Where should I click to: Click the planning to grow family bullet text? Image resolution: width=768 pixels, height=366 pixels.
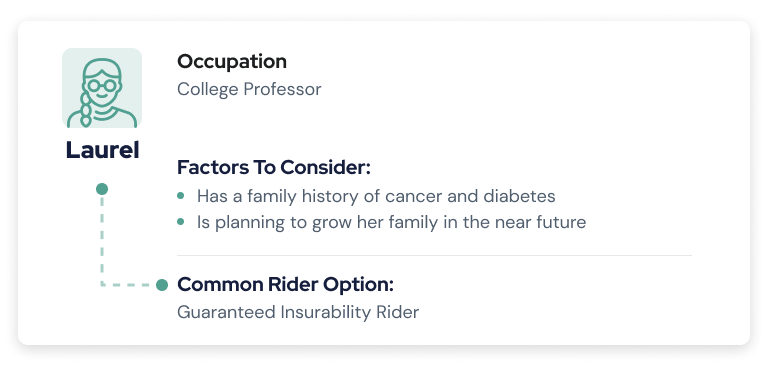pyautogui.click(x=391, y=222)
